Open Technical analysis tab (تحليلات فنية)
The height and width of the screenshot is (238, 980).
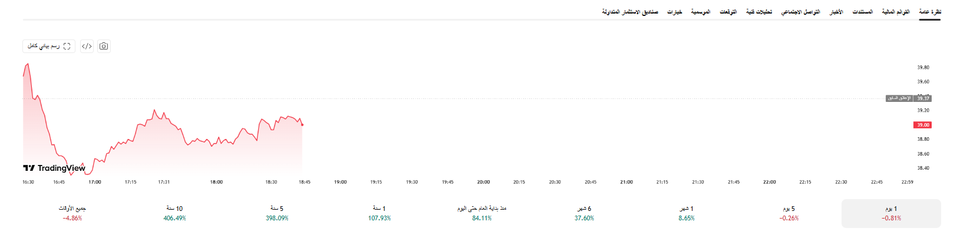759,12
